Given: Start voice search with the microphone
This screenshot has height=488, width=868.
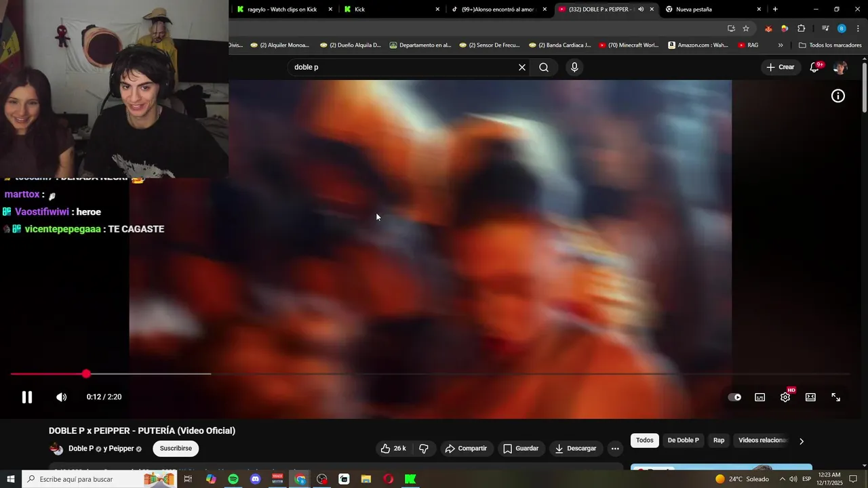Looking at the screenshot, I should [574, 67].
